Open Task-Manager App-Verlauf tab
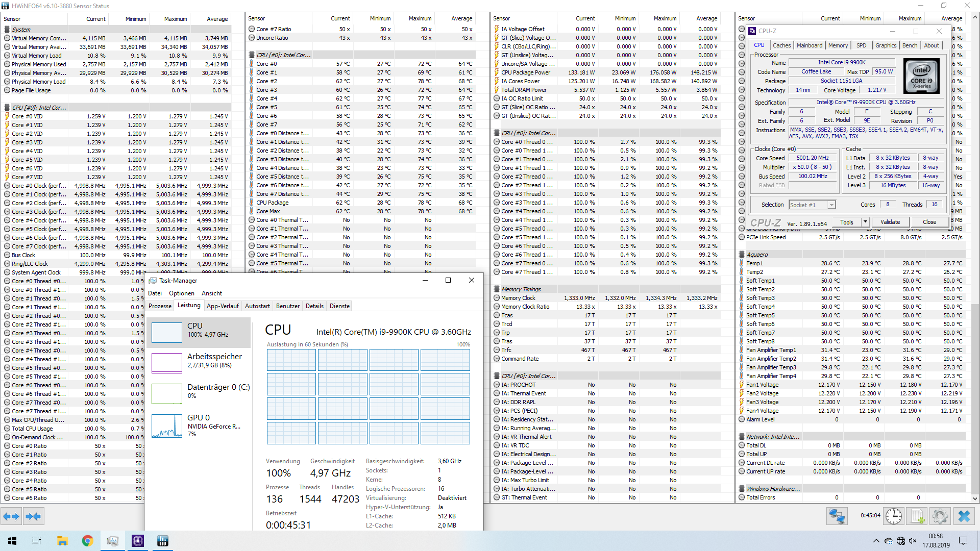This screenshot has height=551, width=980. coord(223,306)
